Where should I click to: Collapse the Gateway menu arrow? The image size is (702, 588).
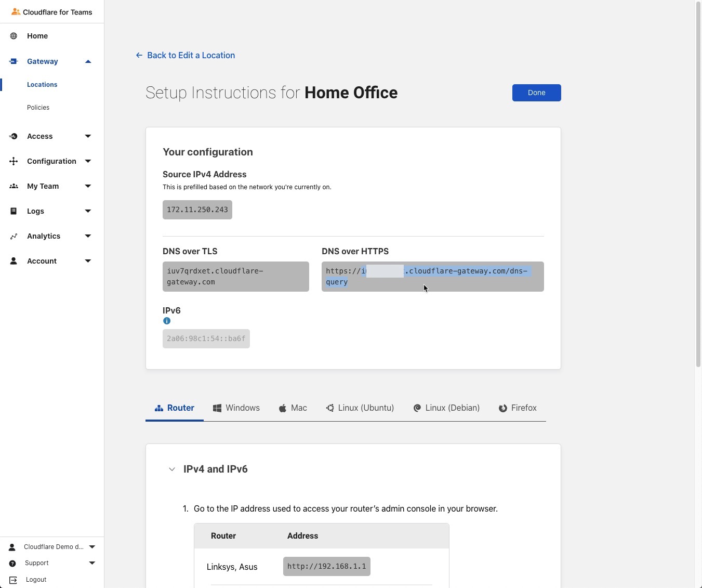point(88,61)
